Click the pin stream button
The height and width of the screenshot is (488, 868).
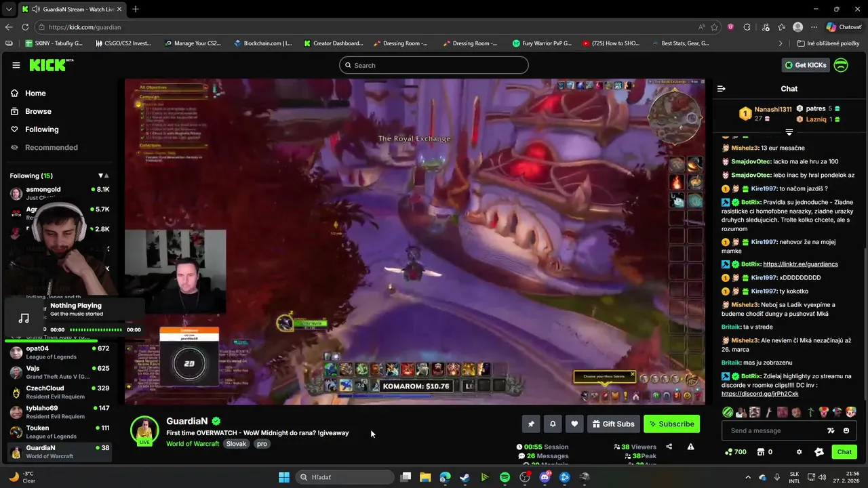click(531, 424)
